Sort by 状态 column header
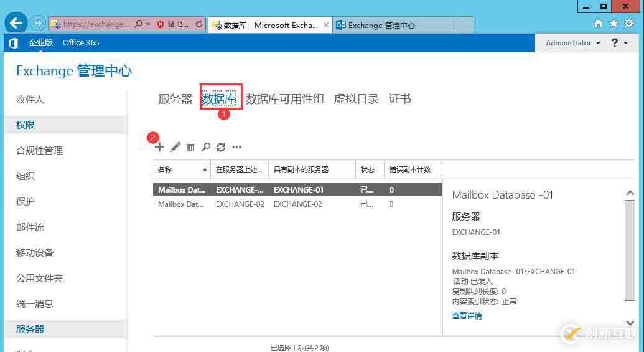Viewport: 644px width, 352px height. pos(370,169)
